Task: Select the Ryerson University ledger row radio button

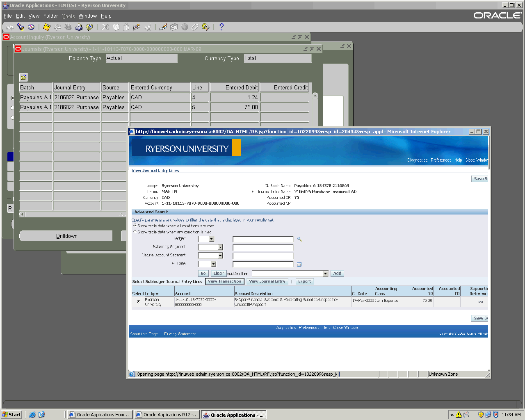Action: pos(138,302)
